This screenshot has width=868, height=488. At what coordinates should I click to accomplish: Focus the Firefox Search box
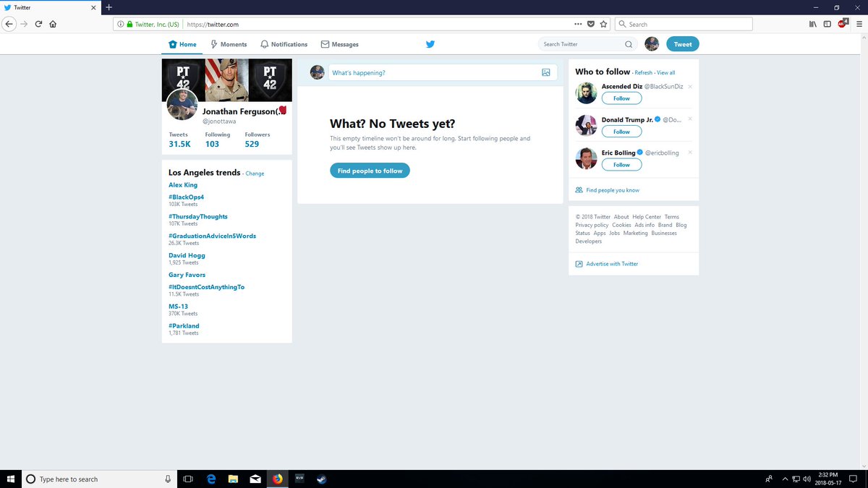tap(684, 24)
